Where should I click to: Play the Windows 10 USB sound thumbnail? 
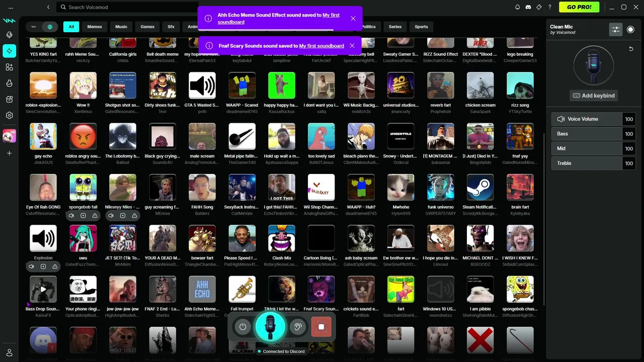(x=440, y=289)
